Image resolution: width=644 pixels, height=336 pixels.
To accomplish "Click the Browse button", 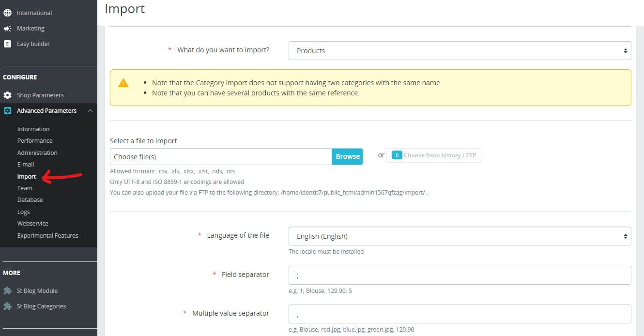I will pyautogui.click(x=348, y=156).
